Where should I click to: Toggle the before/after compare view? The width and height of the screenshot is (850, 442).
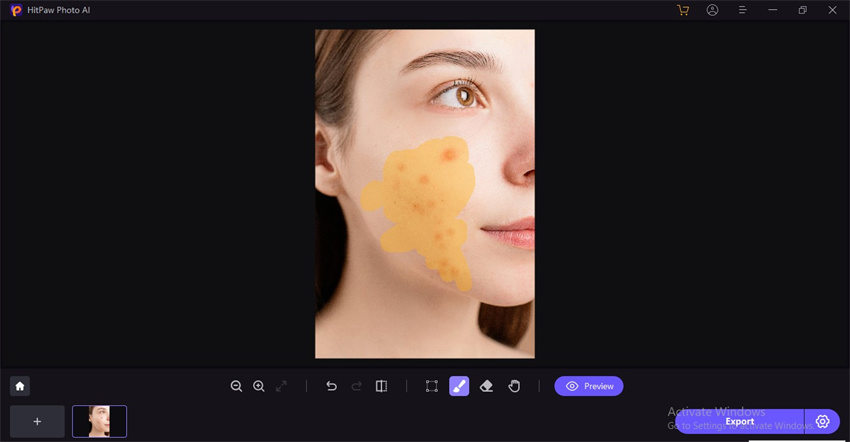click(x=382, y=386)
